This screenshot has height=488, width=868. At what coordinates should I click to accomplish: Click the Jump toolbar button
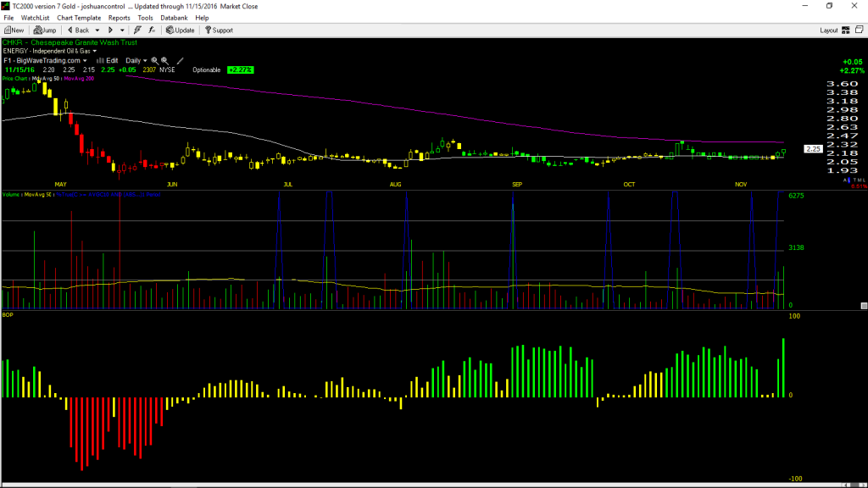45,30
